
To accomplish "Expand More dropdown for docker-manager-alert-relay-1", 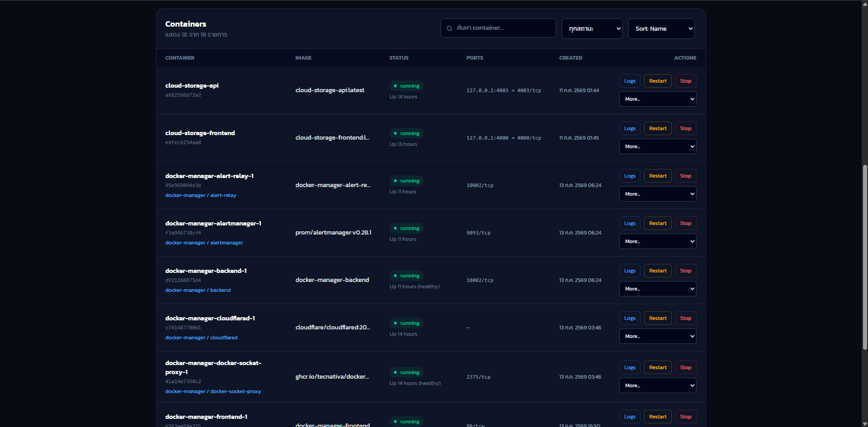I will tap(658, 194).
